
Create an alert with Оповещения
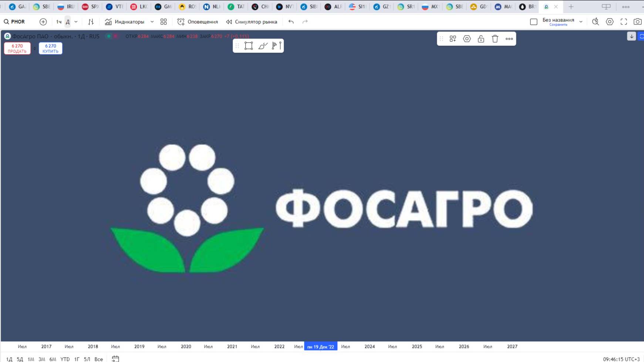198,22
